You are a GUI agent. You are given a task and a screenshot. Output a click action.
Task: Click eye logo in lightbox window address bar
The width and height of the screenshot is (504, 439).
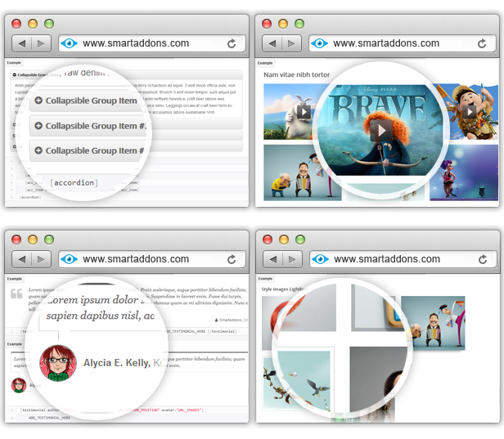321,259
